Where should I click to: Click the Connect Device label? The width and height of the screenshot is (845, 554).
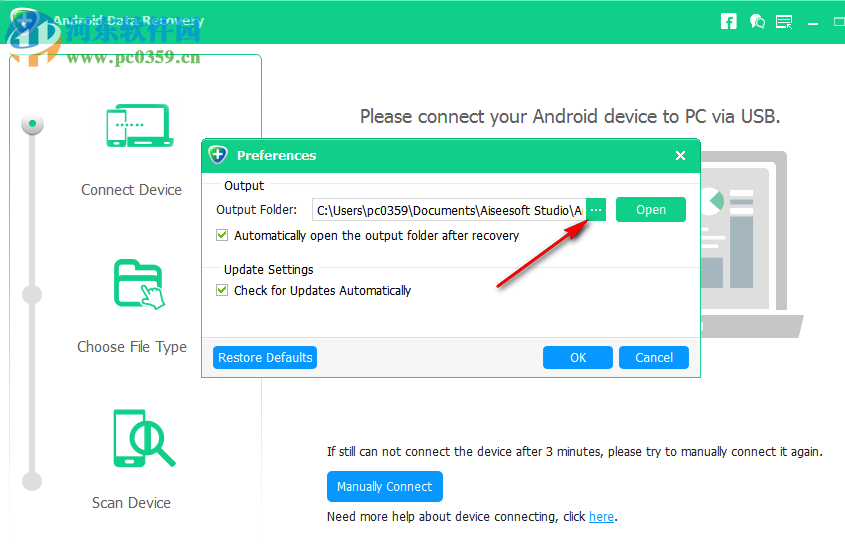pos(131,190)
